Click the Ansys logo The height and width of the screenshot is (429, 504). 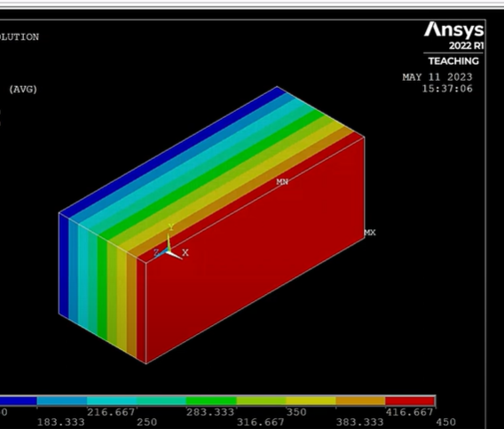tap(453, 30)
